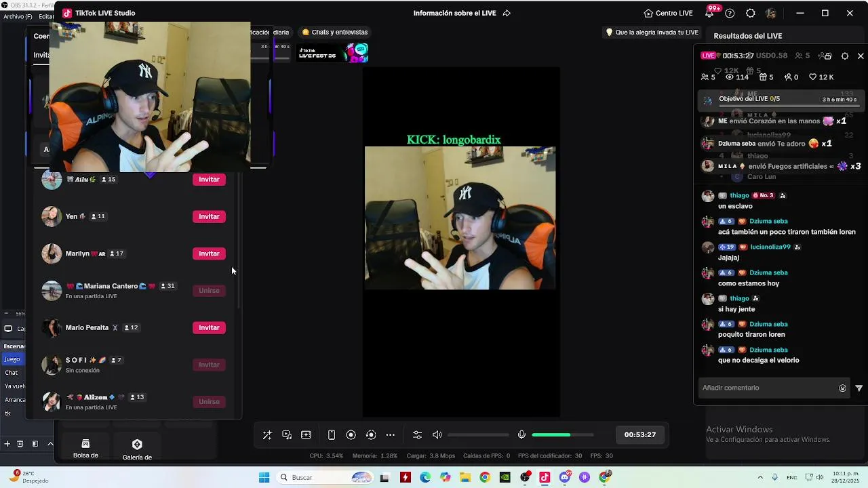Open the help question mark icon
This screenshot has height=488, width=868.
730,13
